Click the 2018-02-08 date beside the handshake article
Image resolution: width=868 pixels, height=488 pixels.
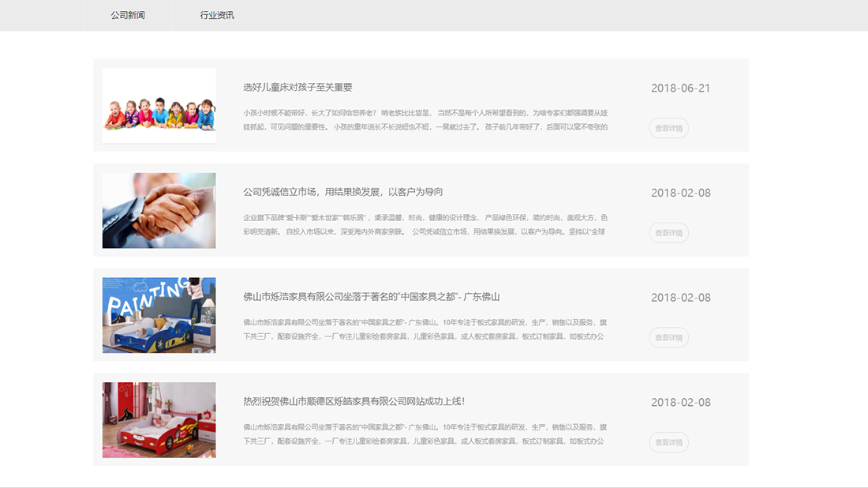pyautogui.click(x=680, y=192)
